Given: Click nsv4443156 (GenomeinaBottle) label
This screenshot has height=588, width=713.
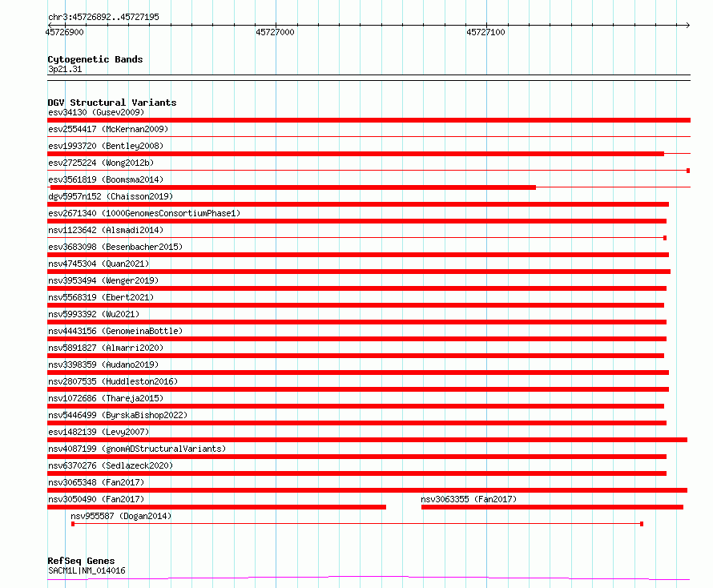Looking at the screenshot, I should [x=115, y=331].
